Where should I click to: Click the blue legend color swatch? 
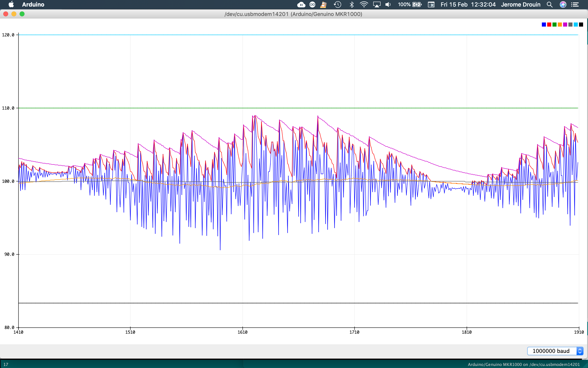click(544, 25)
